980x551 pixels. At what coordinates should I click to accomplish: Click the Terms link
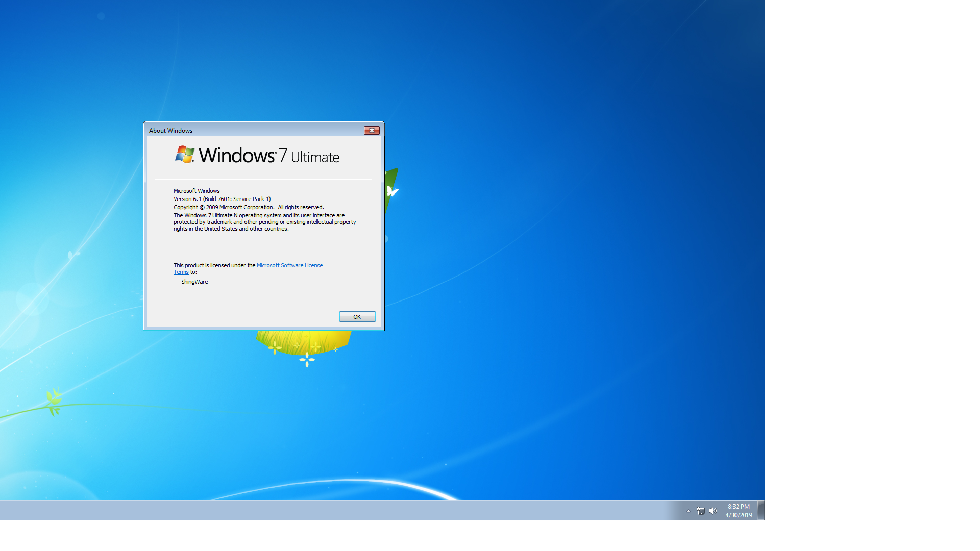181,272
